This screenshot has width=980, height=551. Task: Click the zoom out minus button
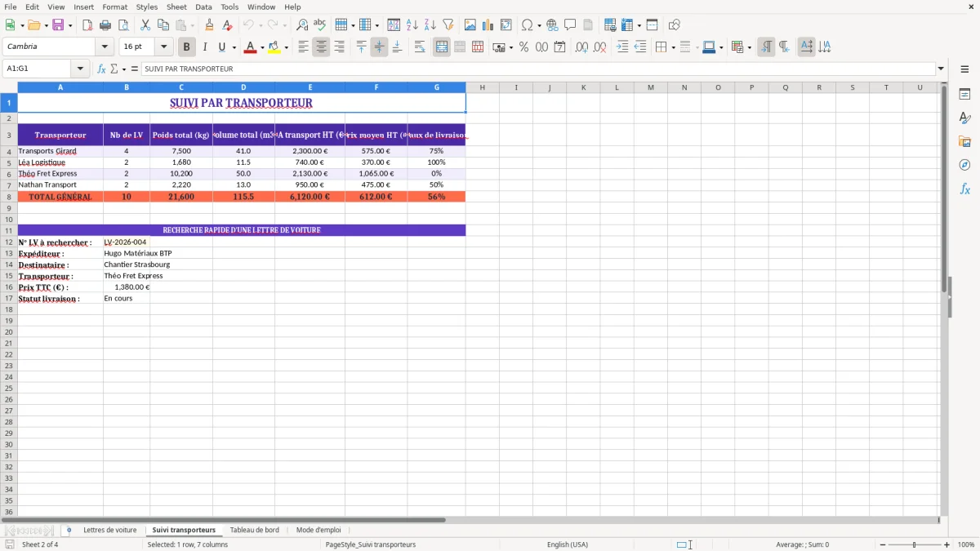(883, 544)
